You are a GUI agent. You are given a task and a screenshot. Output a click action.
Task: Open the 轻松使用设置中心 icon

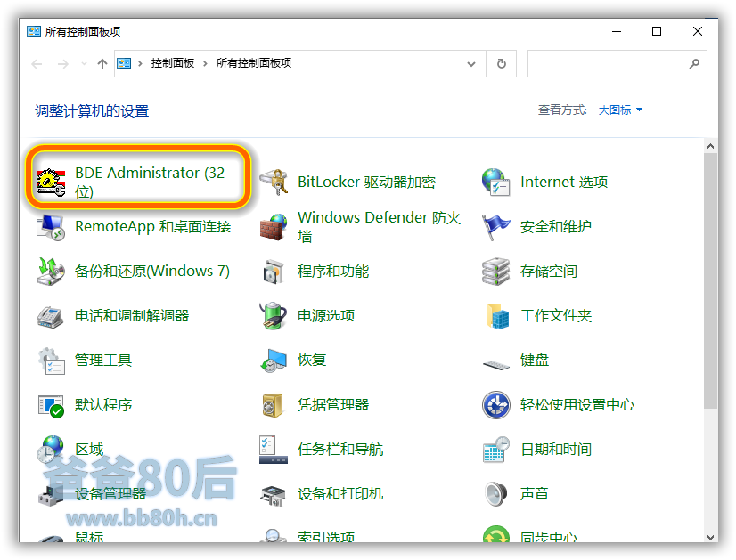click(x=495, y=404)
